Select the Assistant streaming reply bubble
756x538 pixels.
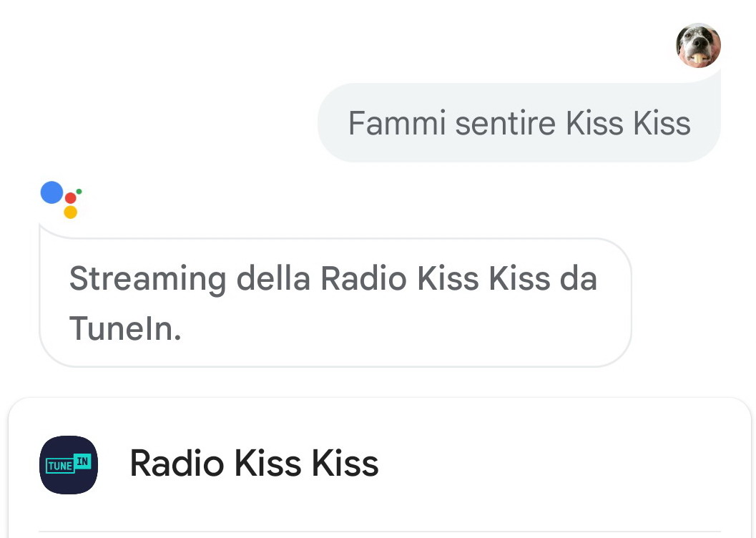pyautogui.click(x=335, y=303)
